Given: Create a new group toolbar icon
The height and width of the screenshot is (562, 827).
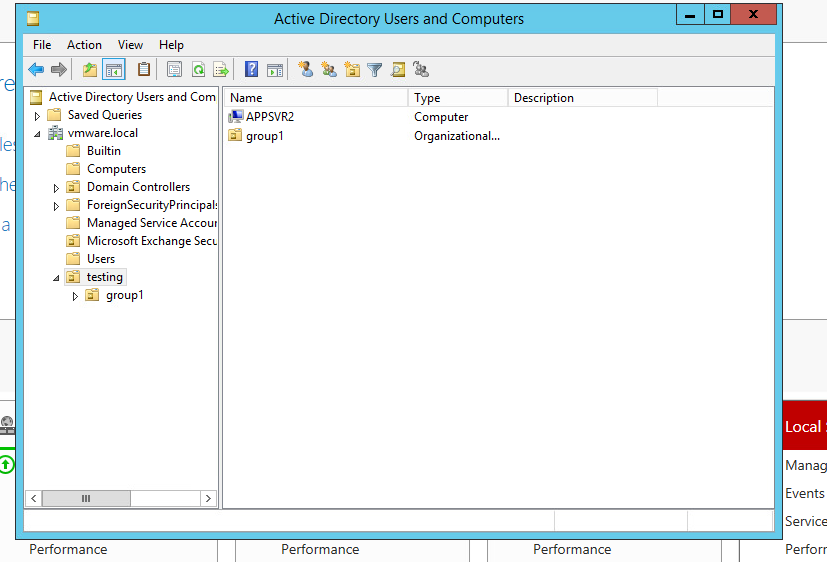Looking at the screenshot, I should pos(329,69).
